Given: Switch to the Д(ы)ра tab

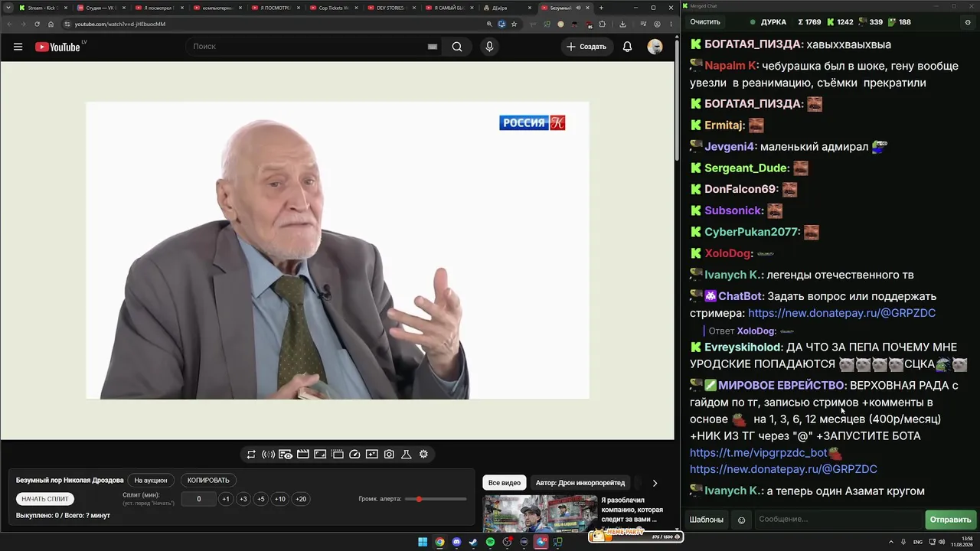Looking at the screenshot, I should tap(506, 8).
